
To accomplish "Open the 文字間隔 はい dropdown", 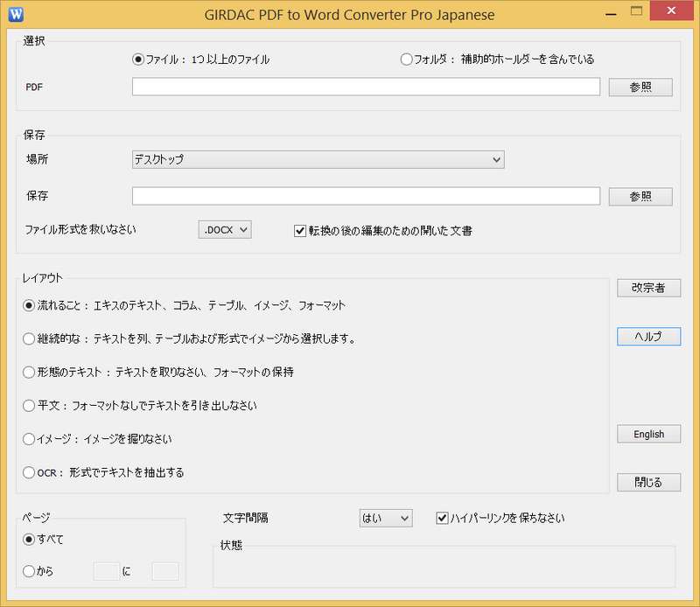I will [385, 518].
